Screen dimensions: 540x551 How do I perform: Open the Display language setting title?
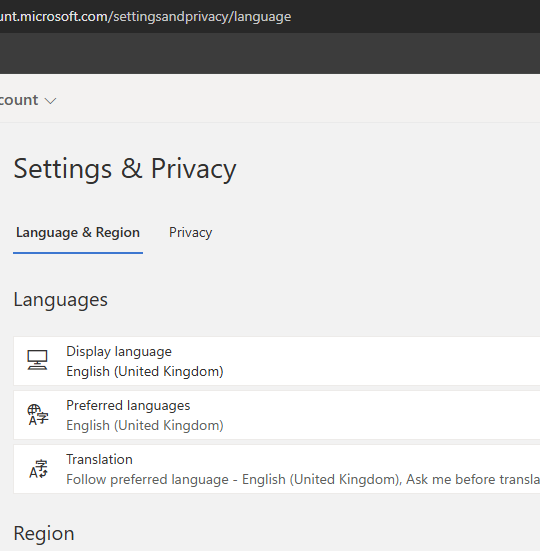(119, 351)
